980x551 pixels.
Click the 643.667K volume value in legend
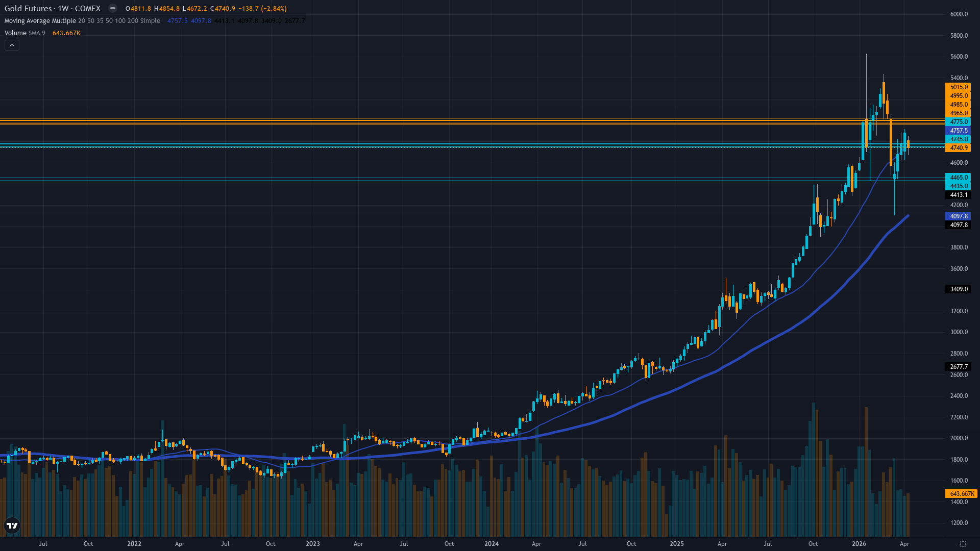(x=66, y=33)
